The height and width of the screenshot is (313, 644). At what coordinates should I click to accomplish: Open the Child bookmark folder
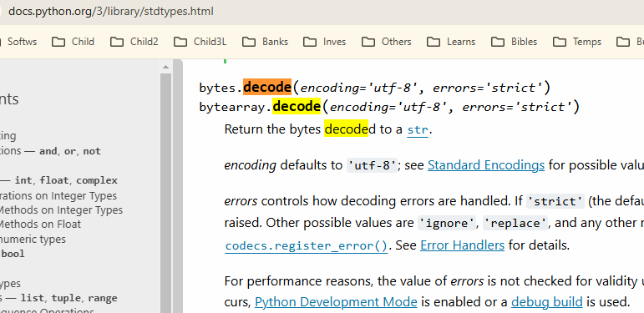[74, 42]
